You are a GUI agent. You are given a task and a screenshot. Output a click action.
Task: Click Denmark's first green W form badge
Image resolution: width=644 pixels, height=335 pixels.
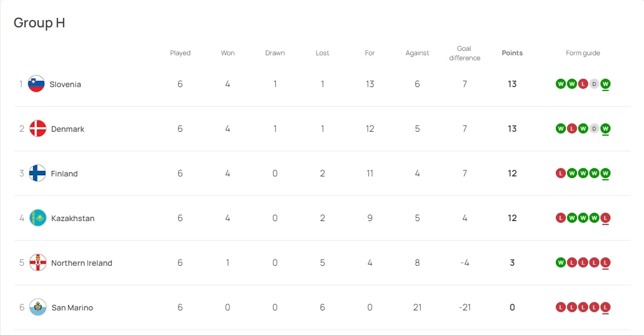561,128
